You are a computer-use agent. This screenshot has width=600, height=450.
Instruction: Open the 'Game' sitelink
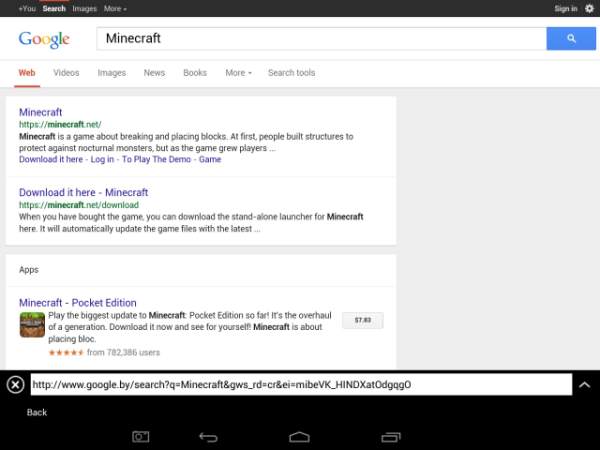pyautogui.click(x=210, y=159)
